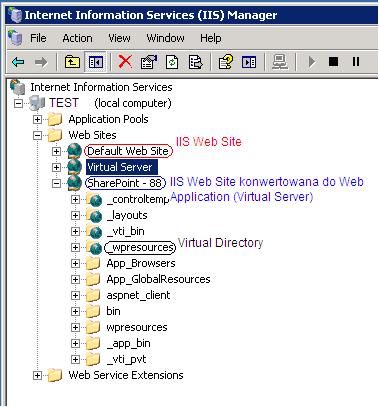Viewport: 379px width, 407px height.
Task: Select Internet Information Services root node
Action: (101, 87)
